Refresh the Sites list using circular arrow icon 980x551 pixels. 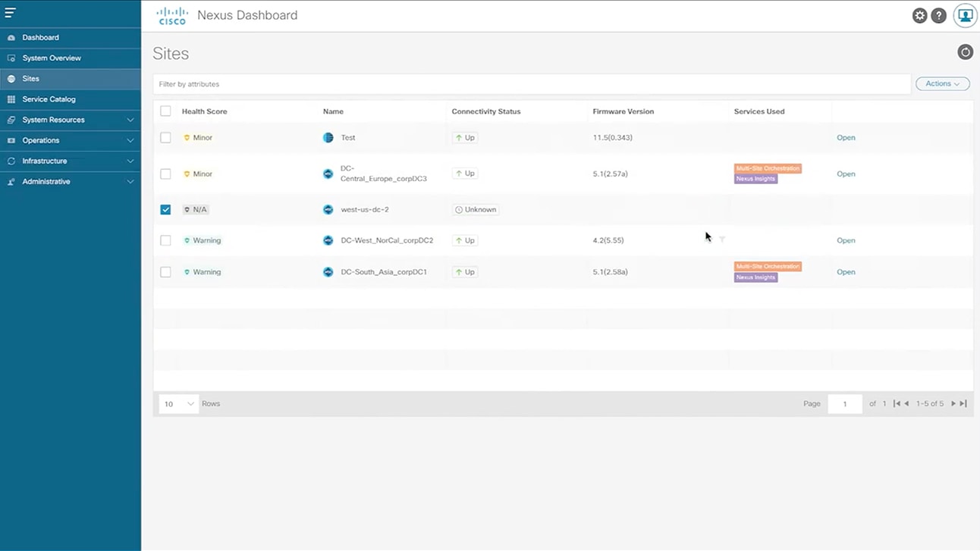click(x=965, y=52)
